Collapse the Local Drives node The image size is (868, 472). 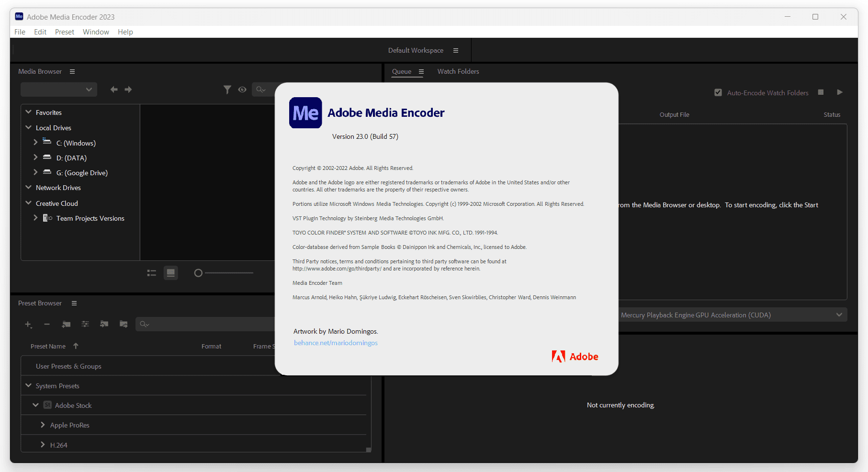pos(29,127)
